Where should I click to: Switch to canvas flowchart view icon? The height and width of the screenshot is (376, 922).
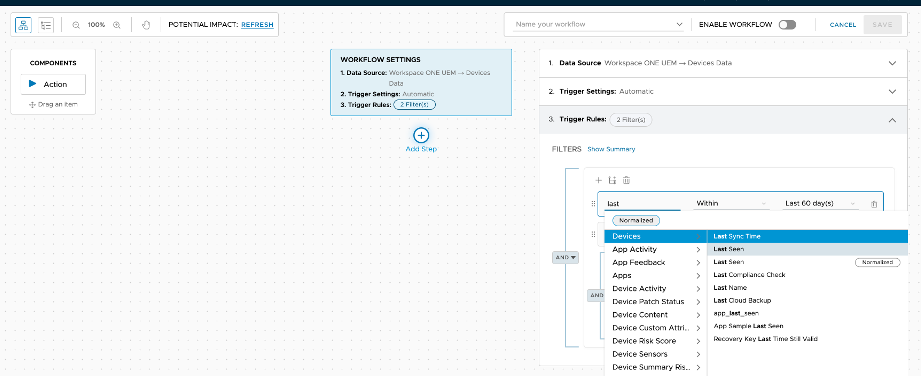(x=24, y=25)
